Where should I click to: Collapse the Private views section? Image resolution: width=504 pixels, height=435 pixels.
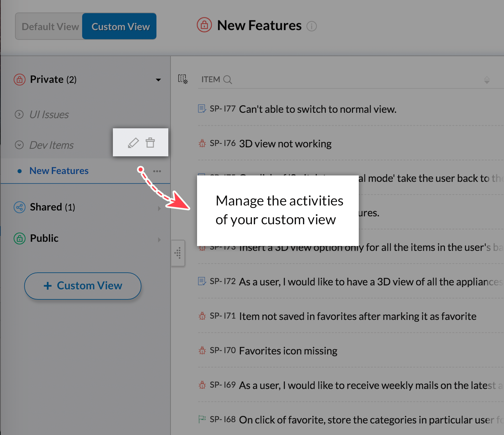(x=158, y=80)
